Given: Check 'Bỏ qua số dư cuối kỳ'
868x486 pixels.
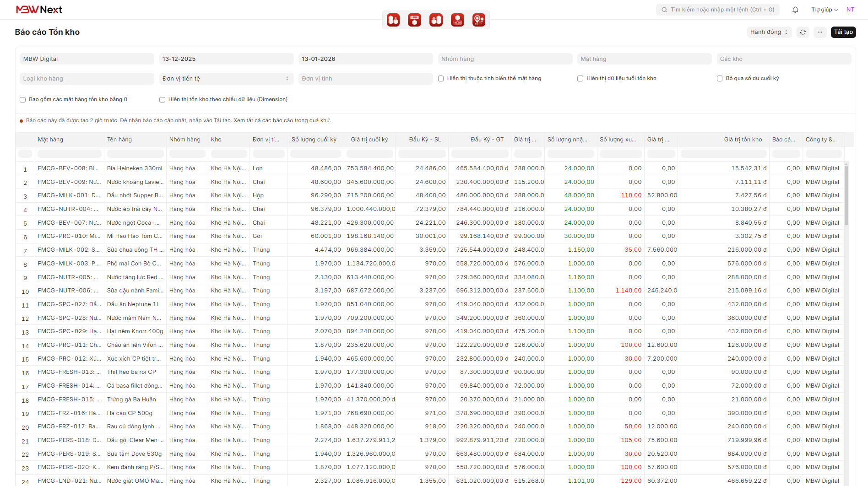Looking at the screenshot, I should pyautogui.click(x=720, y=79).
